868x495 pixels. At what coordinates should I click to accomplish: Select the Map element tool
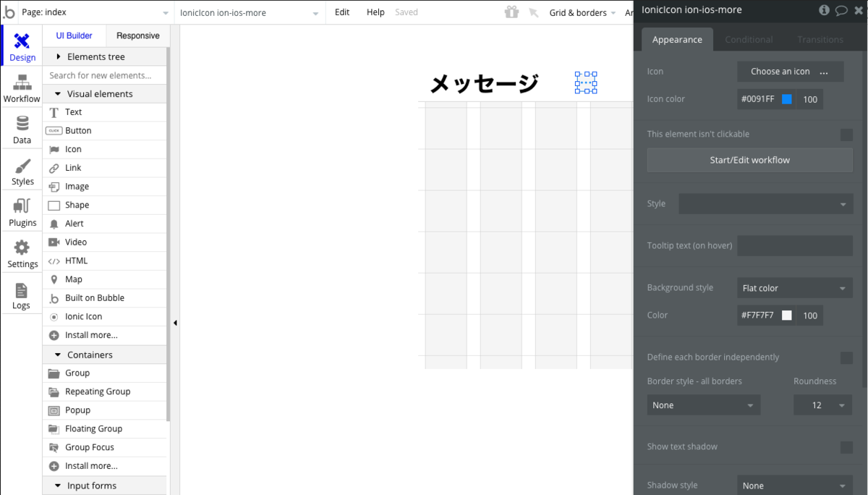tap(105, 279)
